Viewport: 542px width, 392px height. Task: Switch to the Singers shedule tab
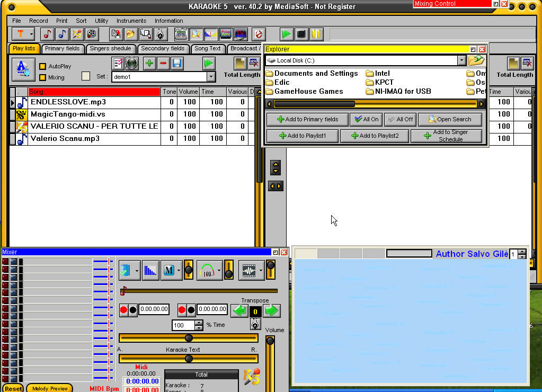(110, 48)
